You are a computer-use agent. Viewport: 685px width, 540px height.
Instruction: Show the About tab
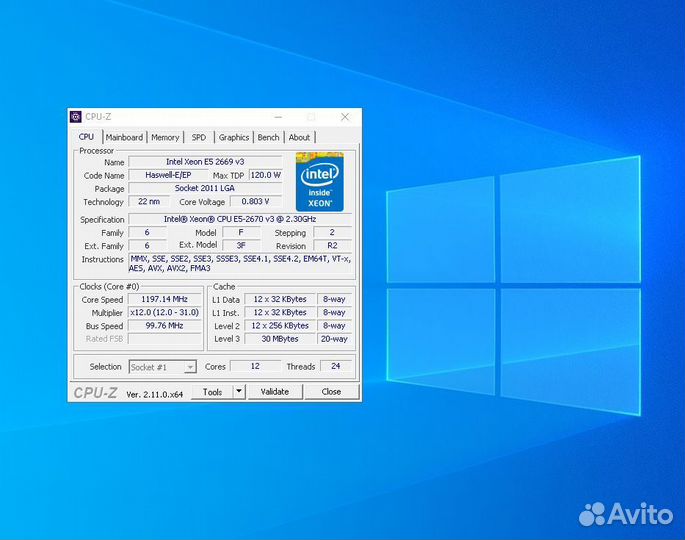[299, 137]
